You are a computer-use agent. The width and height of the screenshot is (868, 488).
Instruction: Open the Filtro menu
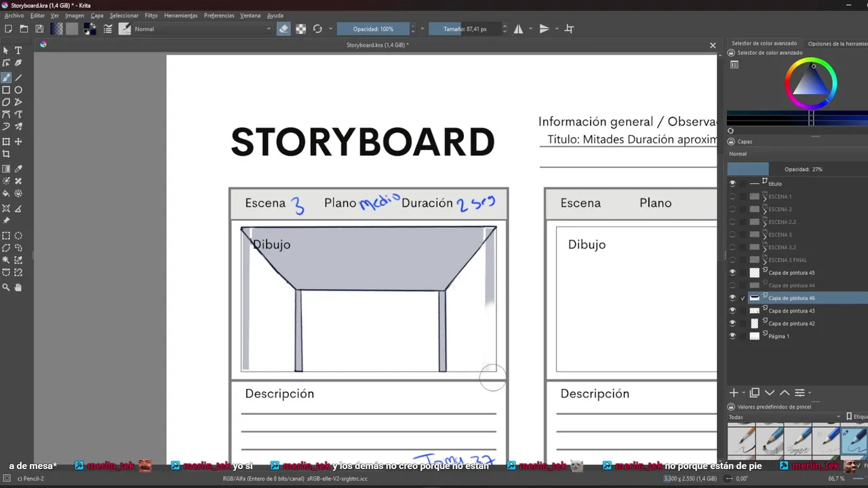[x=151, y=16]
